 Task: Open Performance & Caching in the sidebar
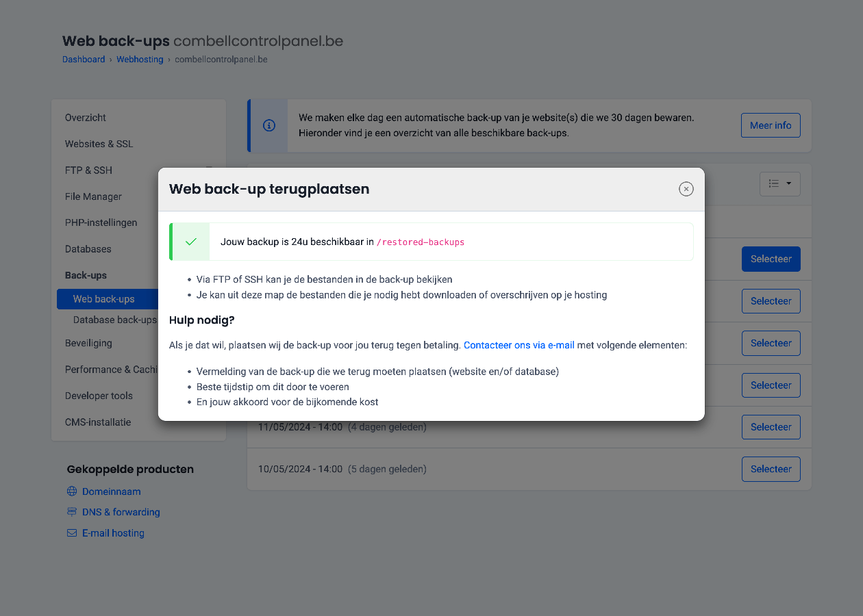click(112, 370)
